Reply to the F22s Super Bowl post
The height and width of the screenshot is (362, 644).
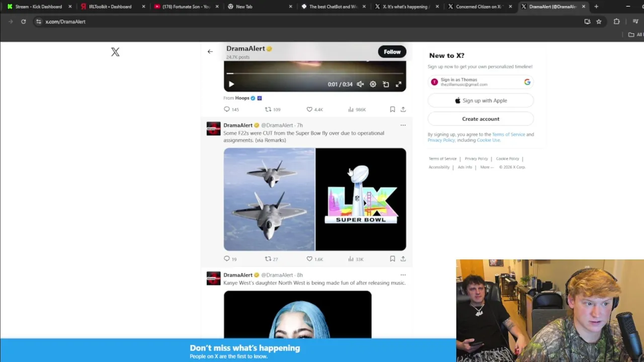point(230,259)
